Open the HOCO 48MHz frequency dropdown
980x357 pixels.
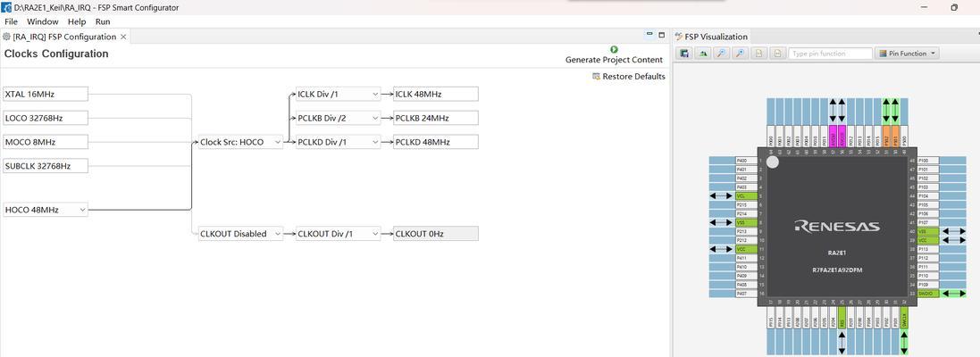(x=83, y=211)
